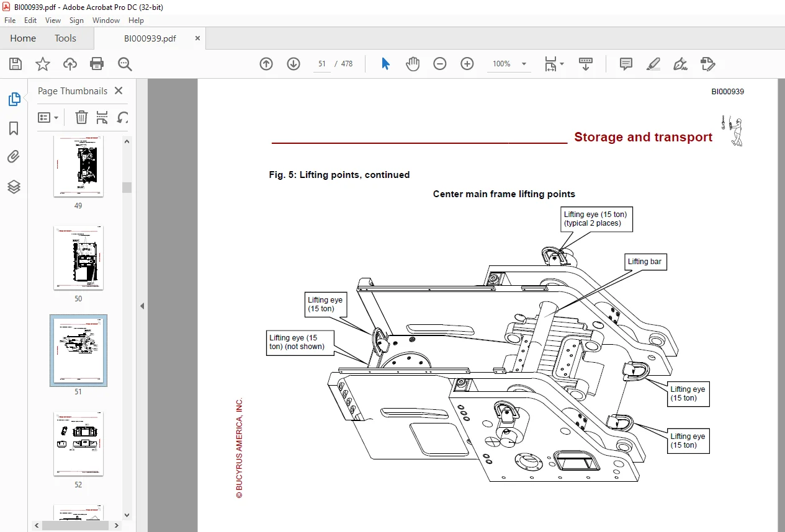Click the Stamp tool icon

point(707,64)
